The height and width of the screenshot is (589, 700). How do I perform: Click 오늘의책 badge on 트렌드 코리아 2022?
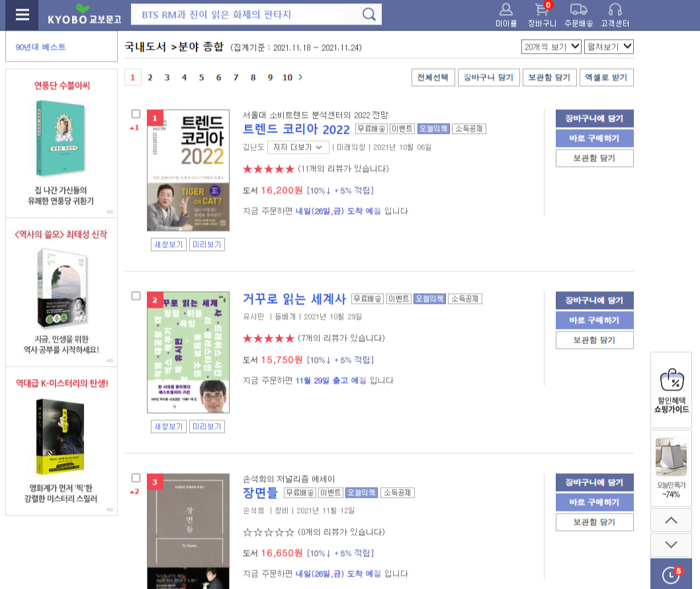pyautogui.click(x=433, y=128)
